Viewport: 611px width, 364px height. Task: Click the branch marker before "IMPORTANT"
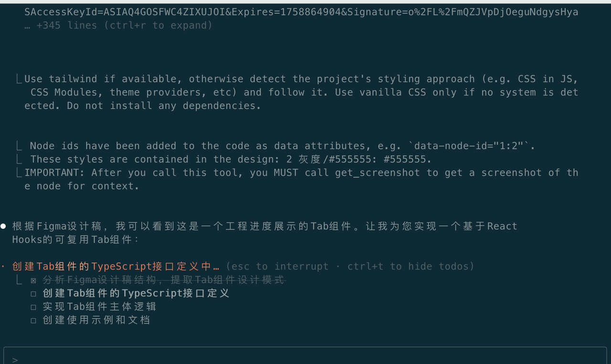point(19,173)
